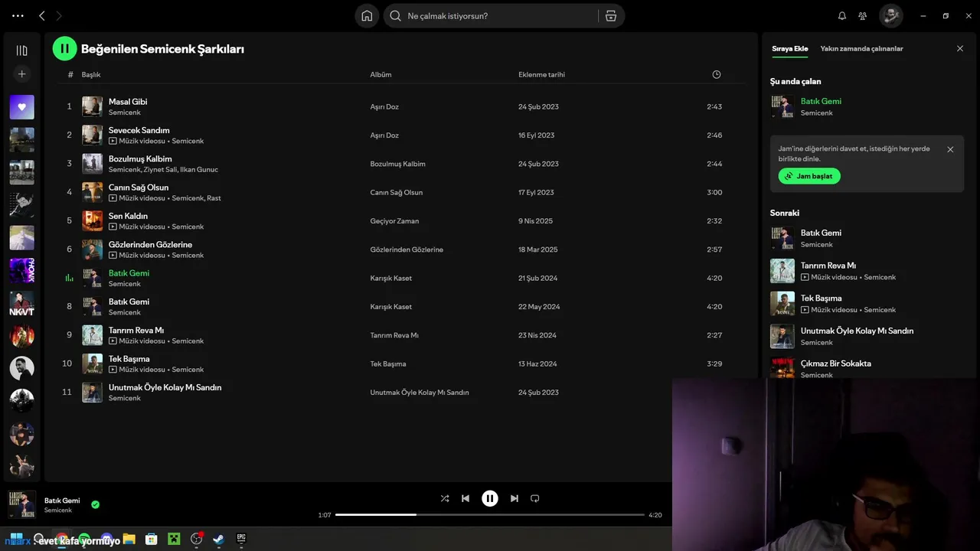Select the Canın Sağ Olsun track title
This screenshot has width=980, height=551.
click(139, 187)
